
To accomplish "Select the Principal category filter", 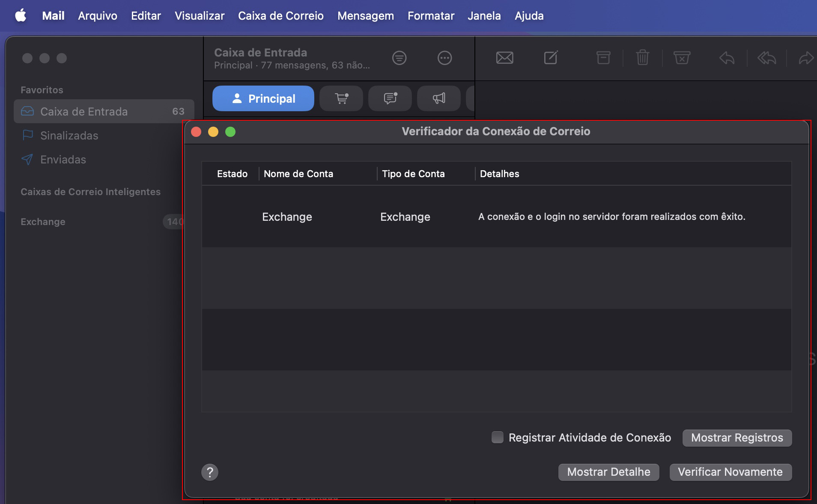I will (x=262, y=98).
